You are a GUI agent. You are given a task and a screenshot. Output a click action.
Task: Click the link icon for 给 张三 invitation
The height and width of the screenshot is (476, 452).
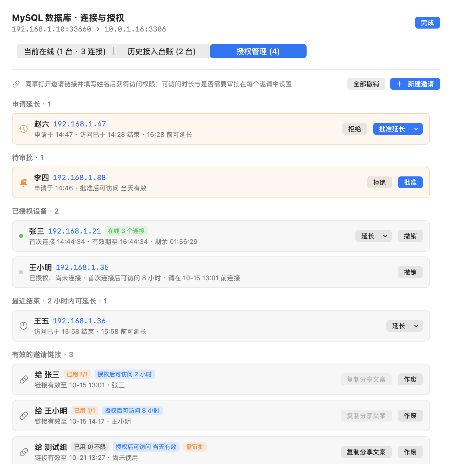(24, 379)
